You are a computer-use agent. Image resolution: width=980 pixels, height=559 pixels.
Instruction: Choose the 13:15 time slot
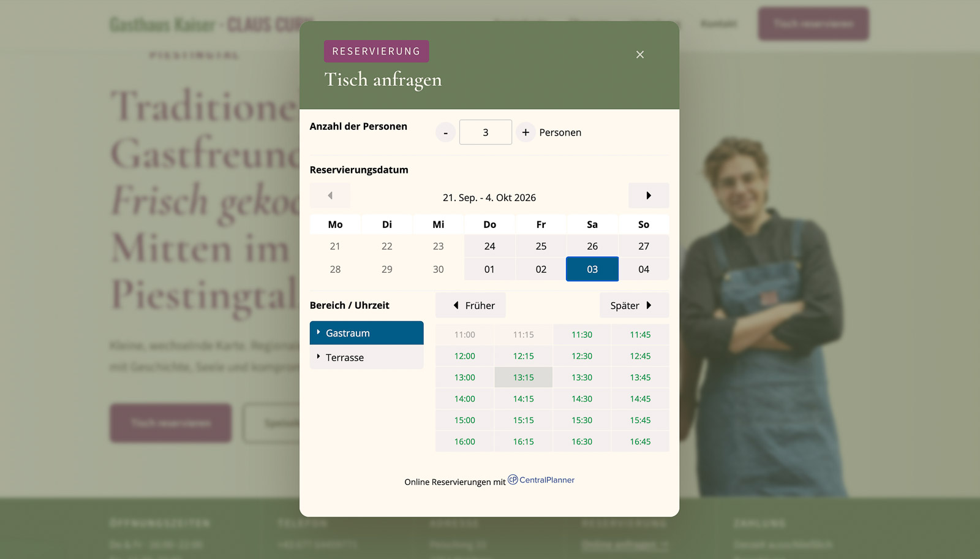[x=523, y=378]
